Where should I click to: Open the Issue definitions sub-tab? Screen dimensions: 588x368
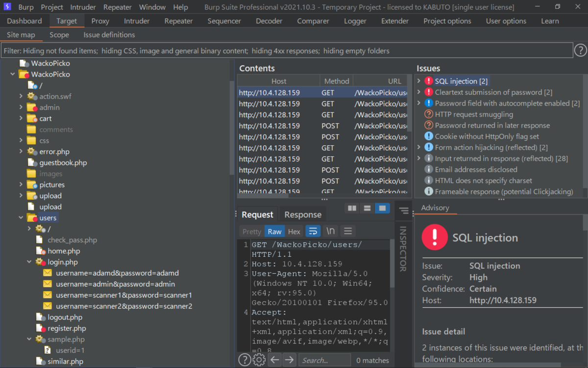click(x=109, y=35)
